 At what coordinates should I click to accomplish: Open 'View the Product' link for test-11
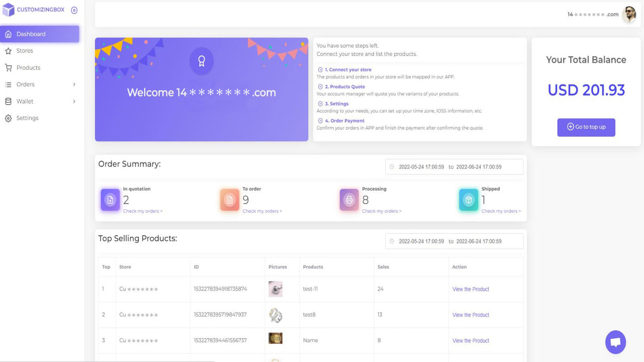tap(470, 289)
